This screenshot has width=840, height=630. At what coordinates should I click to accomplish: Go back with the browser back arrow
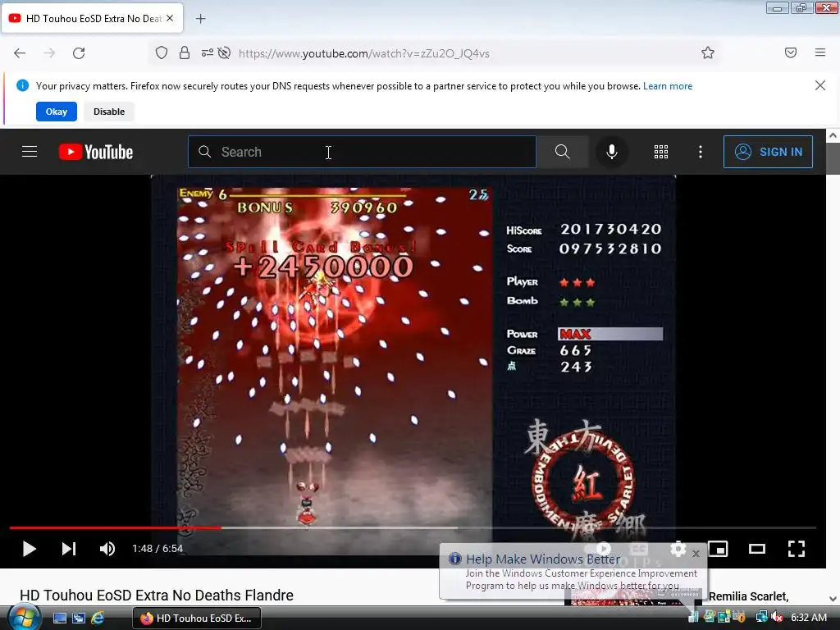tap(20, 53)
